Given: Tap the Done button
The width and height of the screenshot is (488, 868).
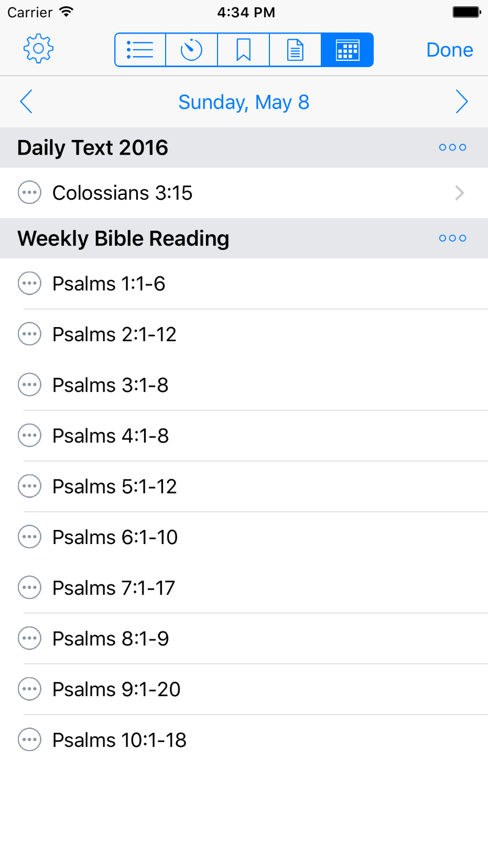Looking at the screenshot, I should pos(449,50).
